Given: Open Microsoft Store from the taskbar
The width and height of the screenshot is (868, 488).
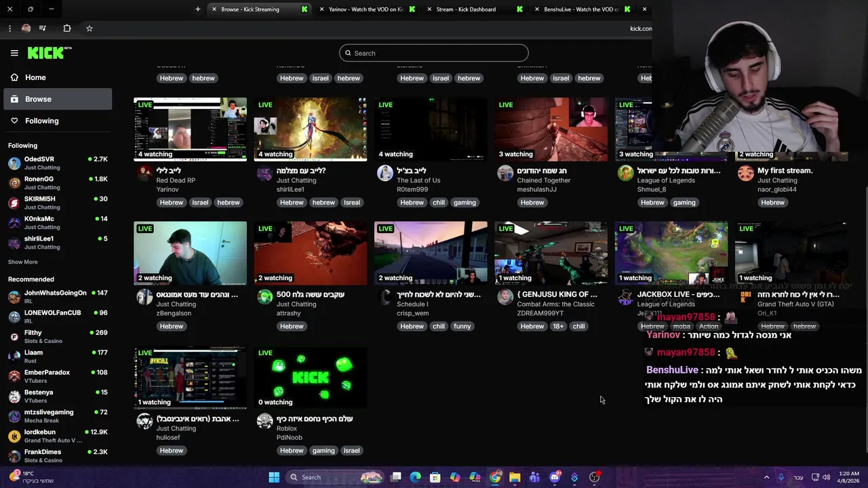Looking at the screenshot, I should (x=435, y=477).
